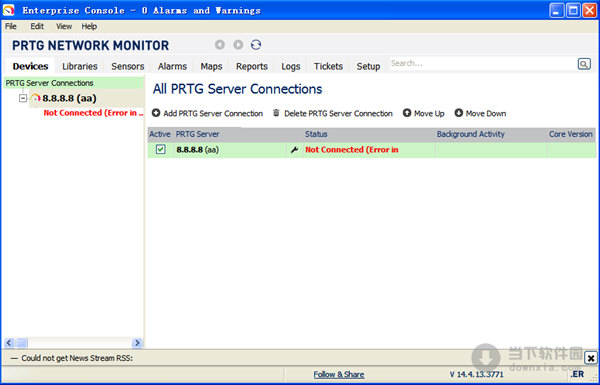Click the Enterprise Console title bar icon
This screenshot has width=600, height=385.
[x=8, y=10]
